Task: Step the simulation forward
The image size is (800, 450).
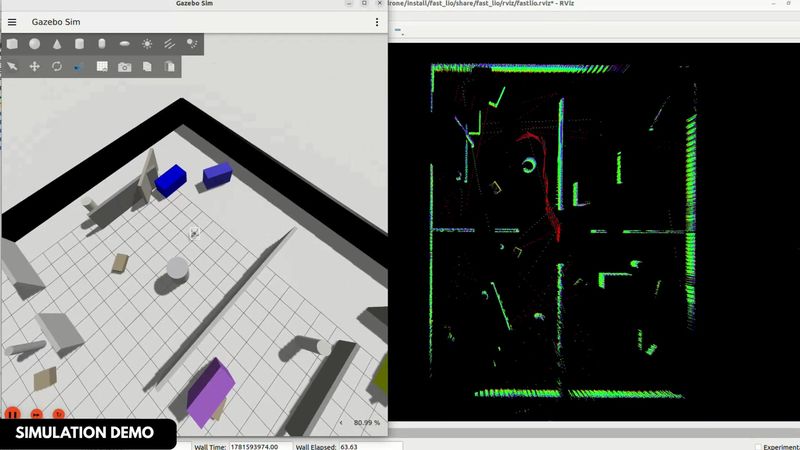Action: click(36, 414)
